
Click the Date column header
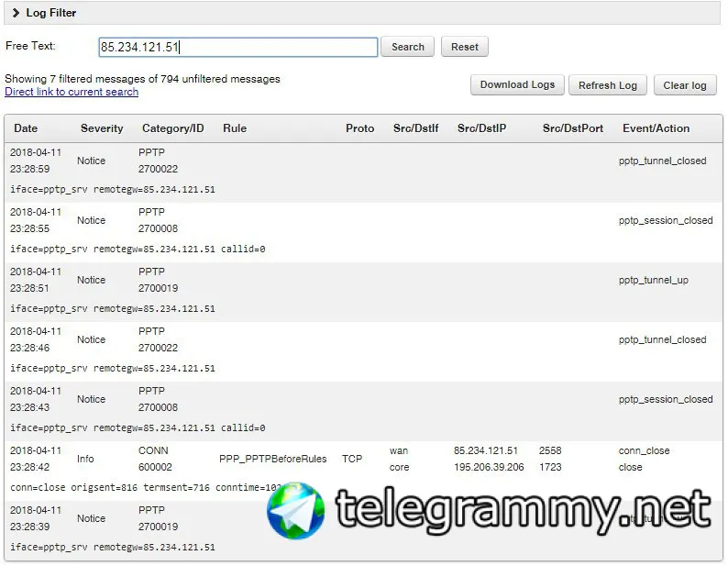tap(26, 128)
